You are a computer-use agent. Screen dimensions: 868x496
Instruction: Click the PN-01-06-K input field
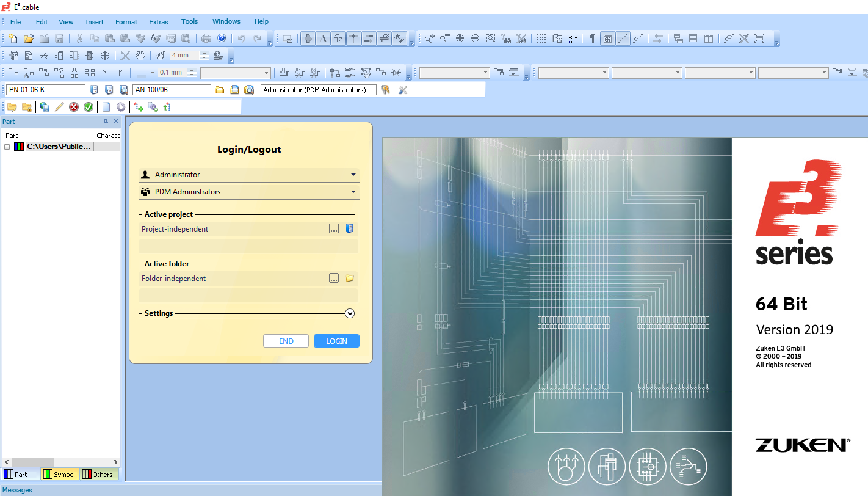point(46,90)
